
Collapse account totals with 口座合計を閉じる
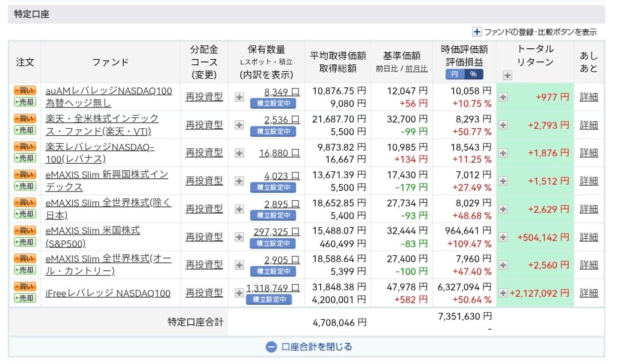(309, 347)
